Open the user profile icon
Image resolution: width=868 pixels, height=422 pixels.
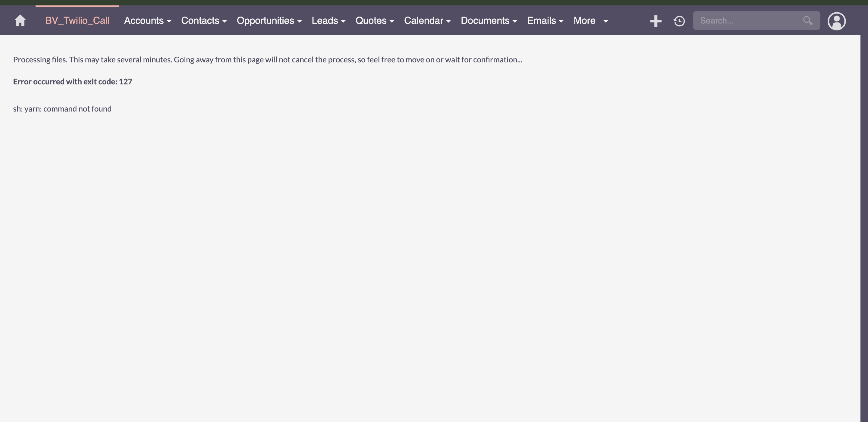click(x=837, y=21)
